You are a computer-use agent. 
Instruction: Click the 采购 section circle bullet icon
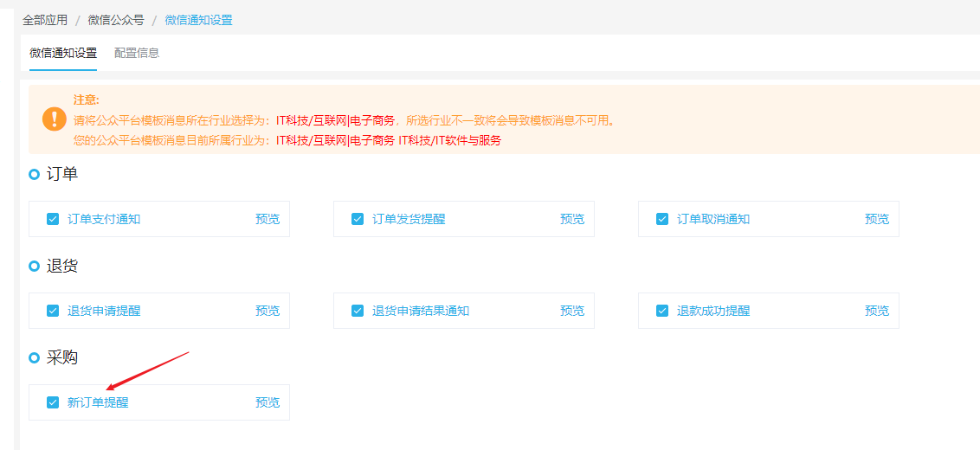[35, 358]
